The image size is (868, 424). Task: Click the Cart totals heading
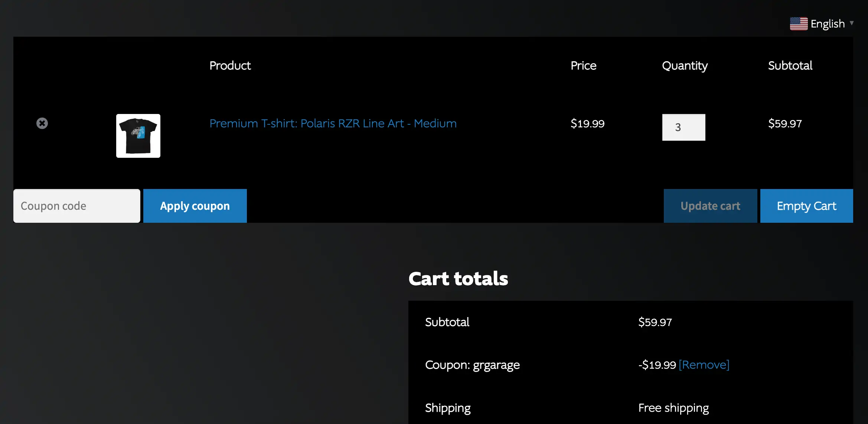(x=458, y=278)
